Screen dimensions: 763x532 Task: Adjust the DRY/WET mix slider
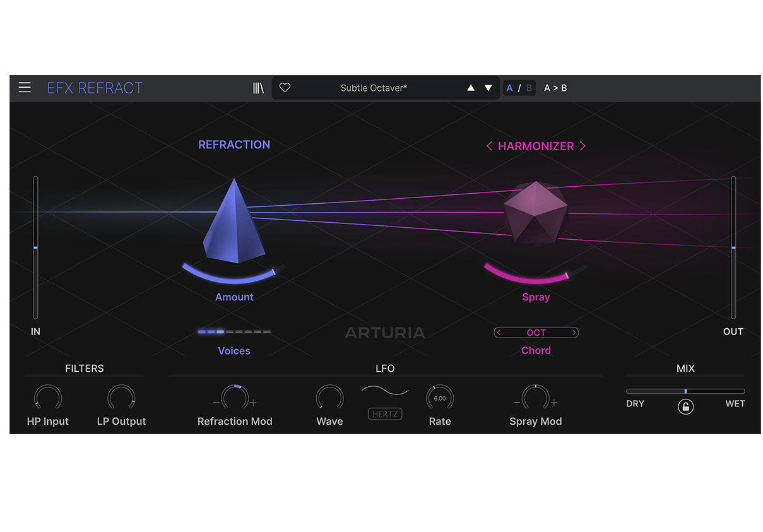tap(685, 391)
